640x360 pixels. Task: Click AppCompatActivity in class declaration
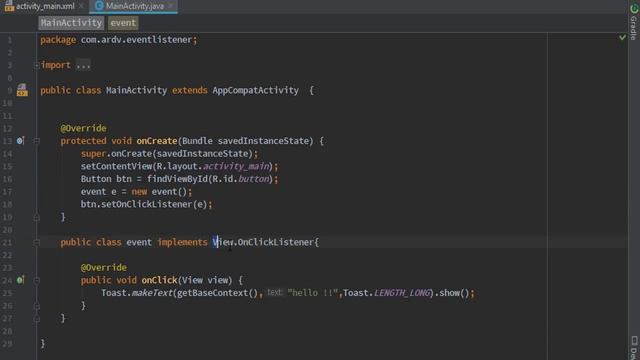click(256, 90)
